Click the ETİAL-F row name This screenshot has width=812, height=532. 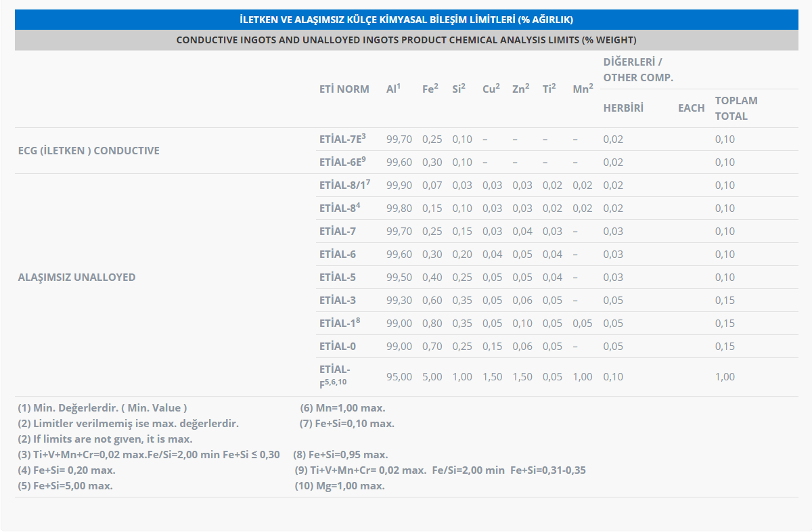[x=335, y=376]
